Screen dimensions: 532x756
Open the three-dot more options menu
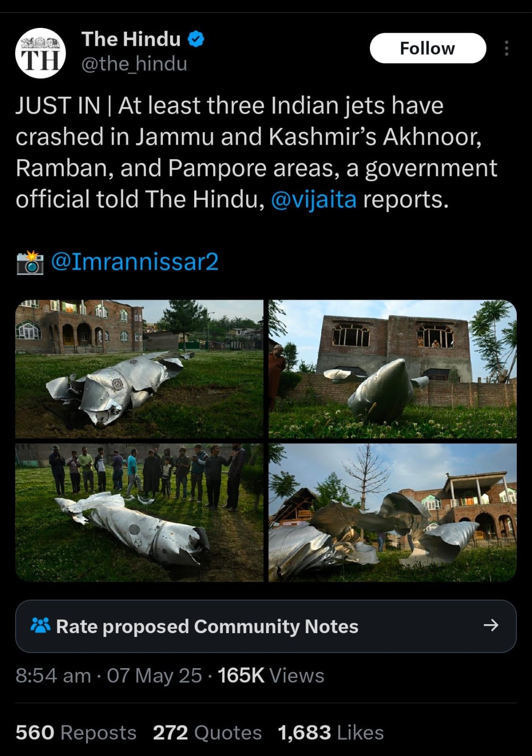(x=506, y=48)
